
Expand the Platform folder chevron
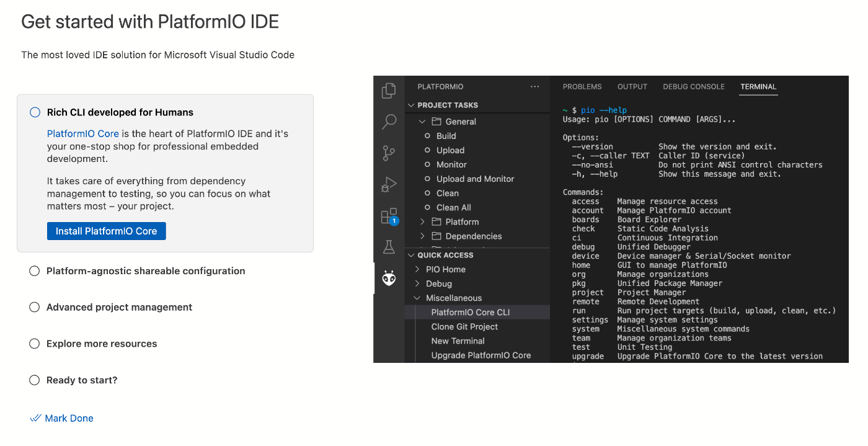(x=423, y=221)
